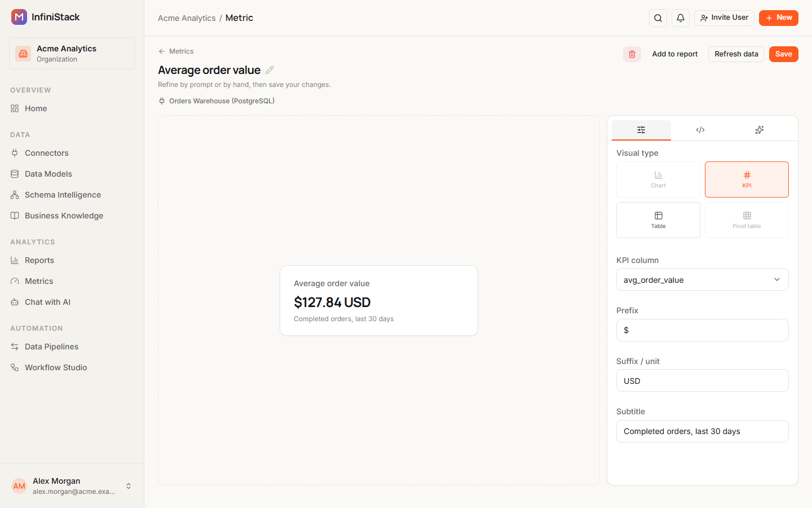Open the Acme Analytics organization switcher
This screenshot has height=508, width=812.
click(x=72, y=54)
